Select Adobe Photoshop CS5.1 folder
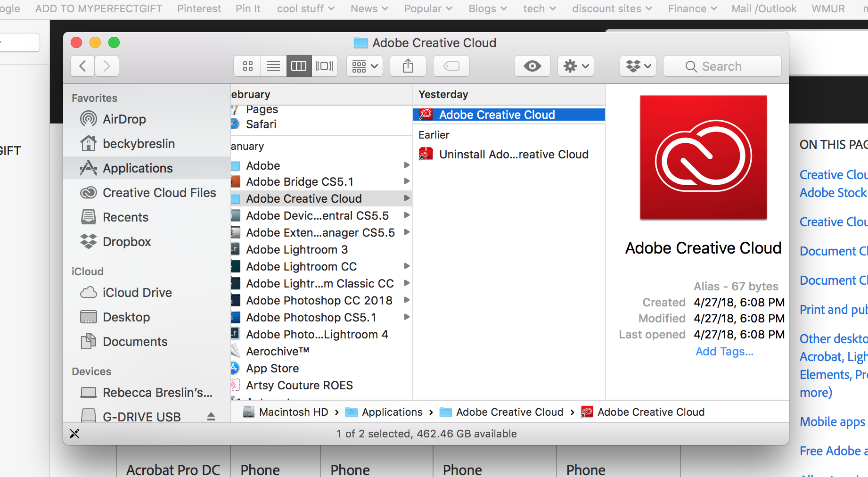Image resolution: width=868 pixels, height=477 pixels. click(321, 317)
